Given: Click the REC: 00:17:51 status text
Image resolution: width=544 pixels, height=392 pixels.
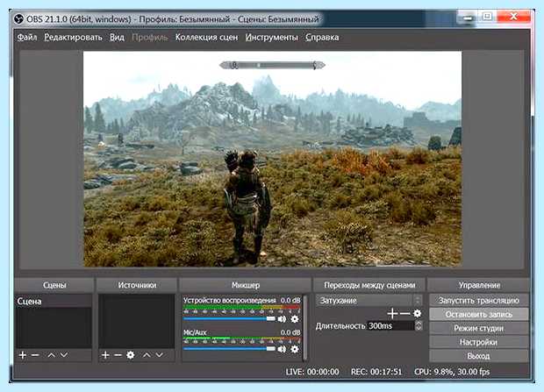Looking at the screenshot, I should (376, 372).
